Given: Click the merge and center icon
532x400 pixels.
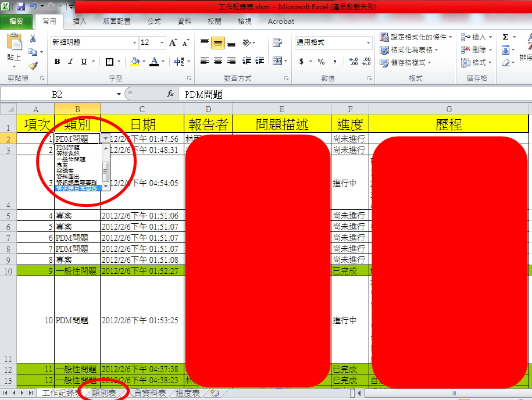Looking at the screenshot, I should coord(277,61).
